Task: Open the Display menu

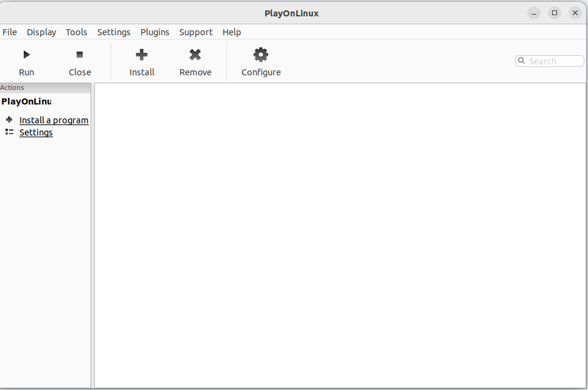Action: pos(41,32)
